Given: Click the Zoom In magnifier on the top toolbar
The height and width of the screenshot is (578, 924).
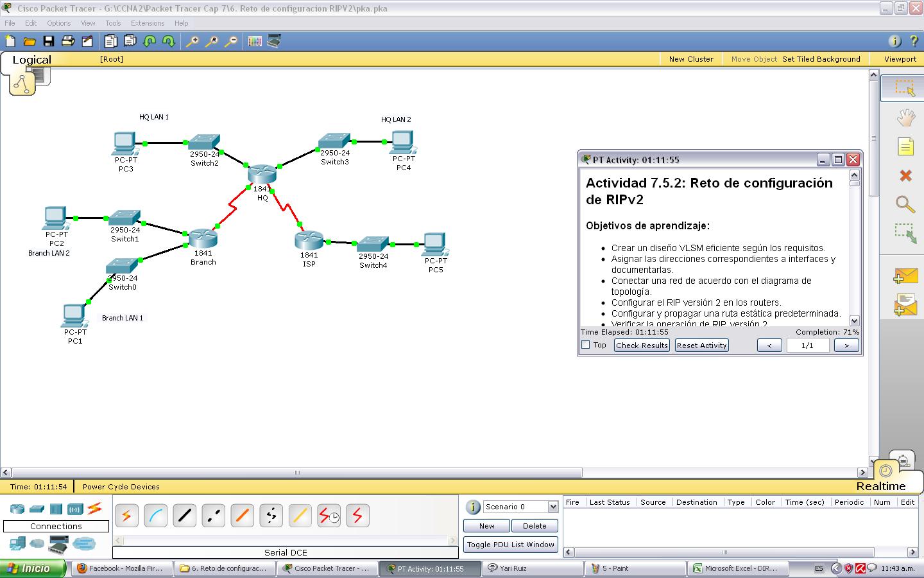Looking at the screenshot, I should (x=191, y=40).
